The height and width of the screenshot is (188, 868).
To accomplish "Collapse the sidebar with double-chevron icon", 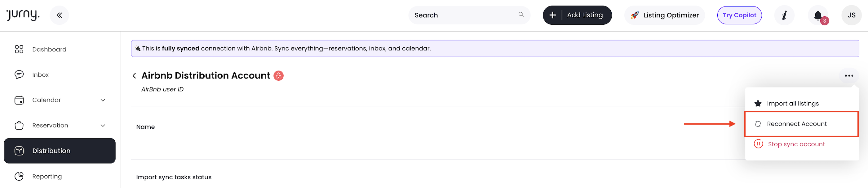I will click(x=59, y=15).
